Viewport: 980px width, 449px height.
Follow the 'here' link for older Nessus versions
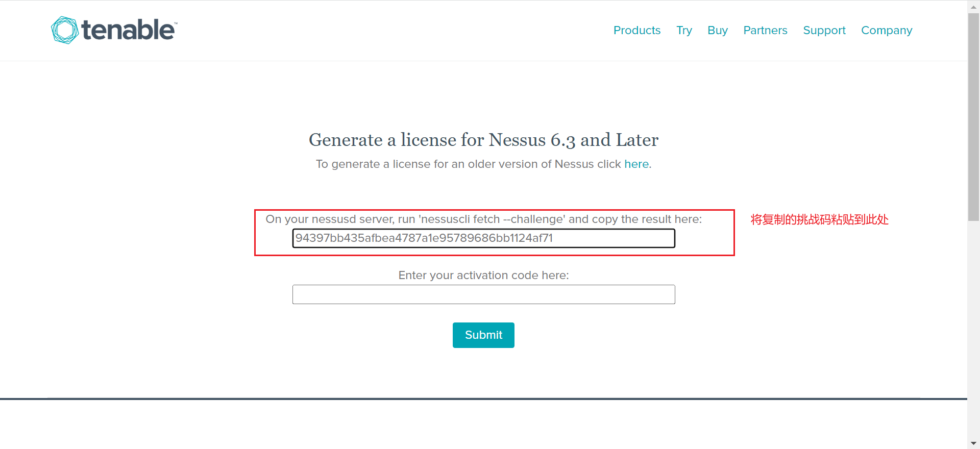click(636, 164)
